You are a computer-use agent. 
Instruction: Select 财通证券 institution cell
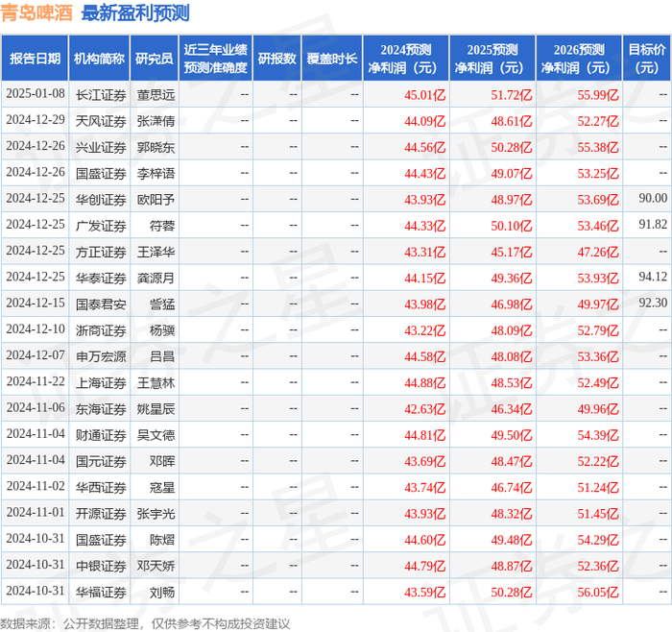[x=101, y=435]
